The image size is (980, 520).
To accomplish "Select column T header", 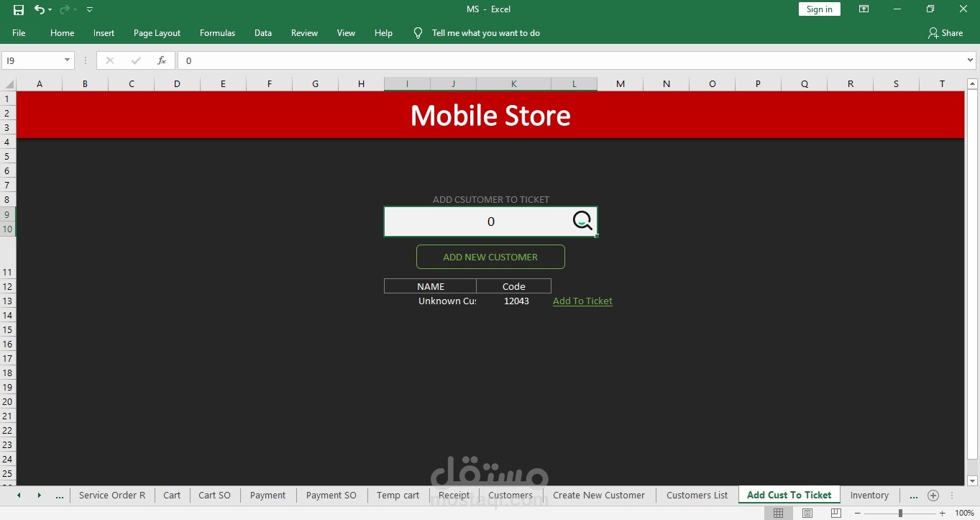I will coord(942,84).
